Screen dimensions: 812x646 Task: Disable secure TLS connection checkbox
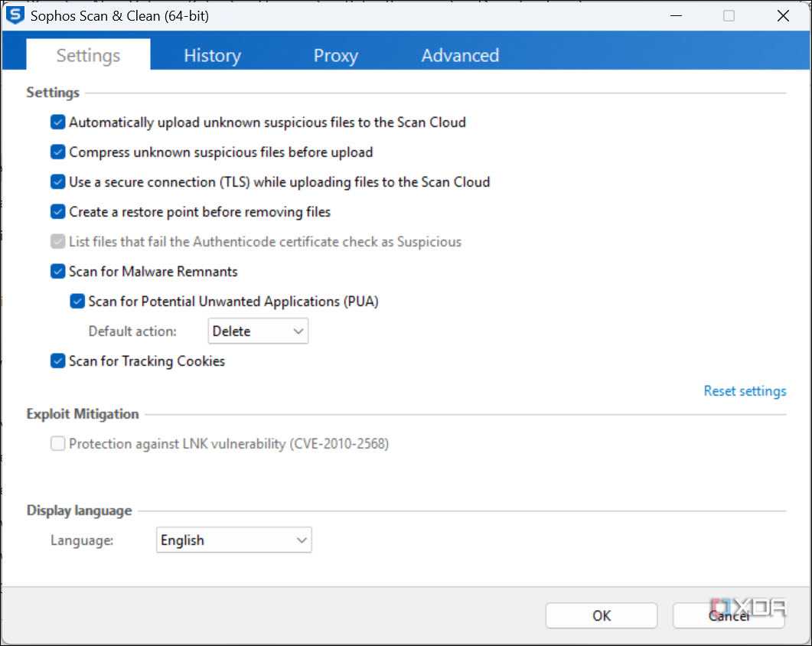tap(58, 182)
